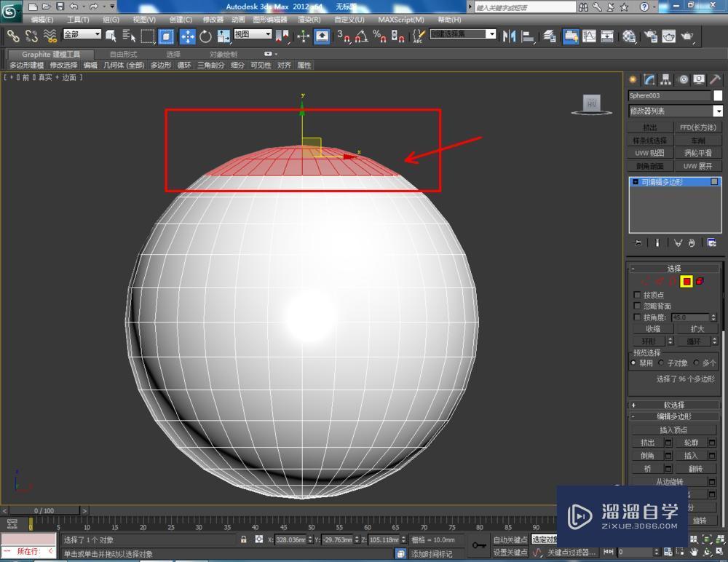Click the 扩大 selection button
Image resolution: width=728 pixels, height=562 pixels.
click(697, 328)
